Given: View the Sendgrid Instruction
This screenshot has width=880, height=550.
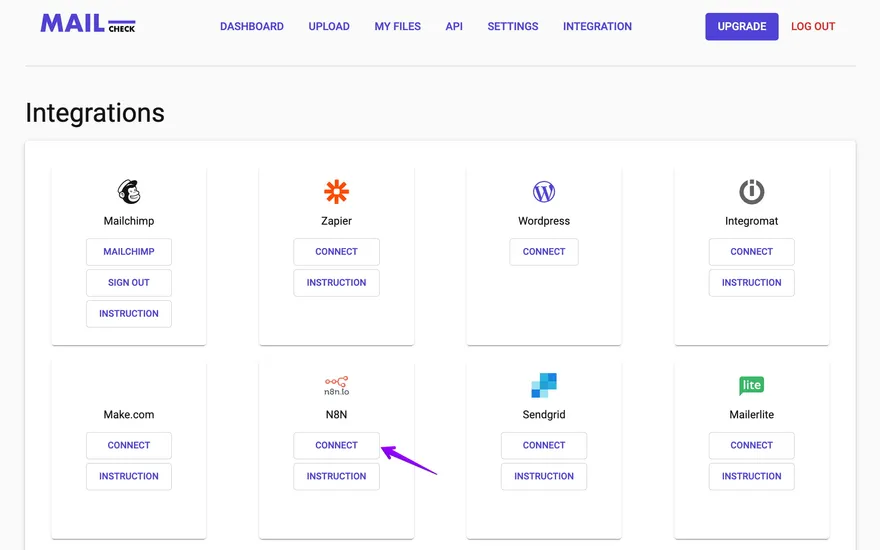Looking at the screenshot, I should coord(544,476).
